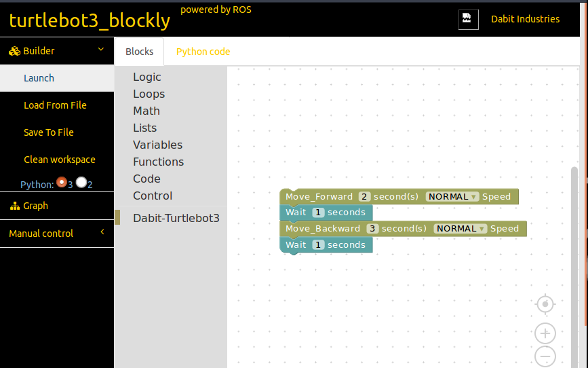
Task: Center the workspace with the crosshair icon
Action: coord(545,303)
